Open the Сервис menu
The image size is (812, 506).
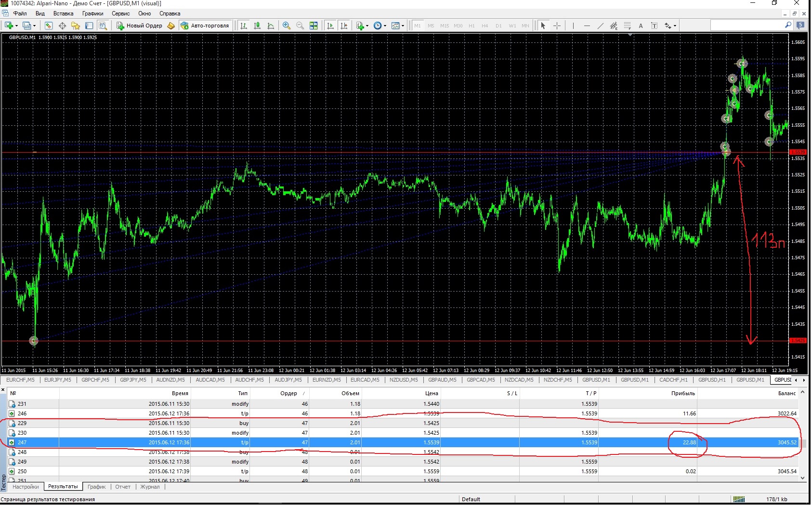pyautogui.click(x=120, y=13)
